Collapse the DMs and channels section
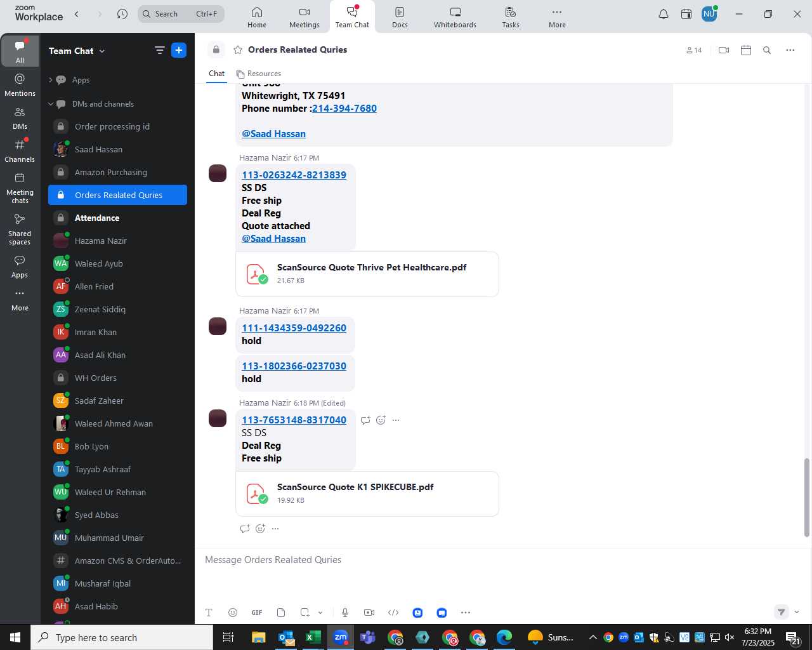The image size is (812, 650). click(x=50, y=104)
